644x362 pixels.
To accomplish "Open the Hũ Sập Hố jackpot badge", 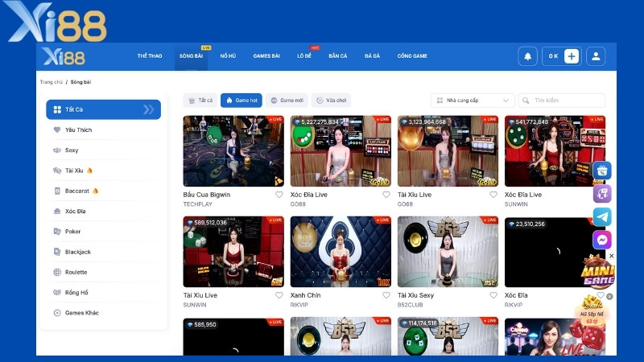I will 592,309.
